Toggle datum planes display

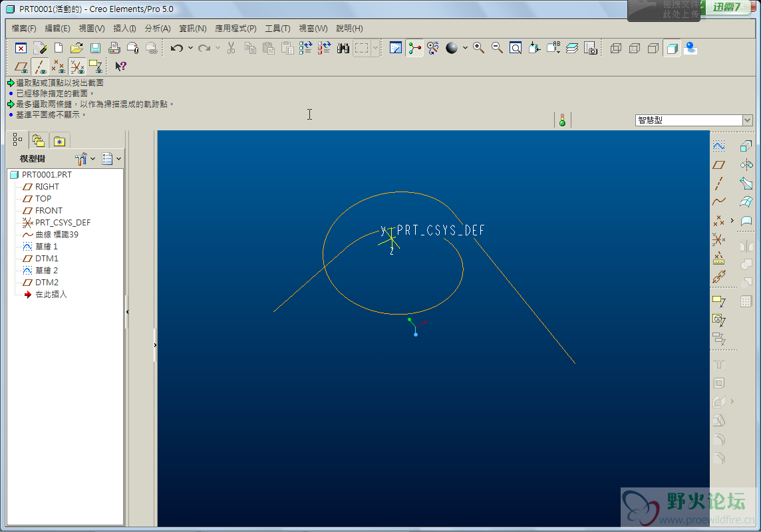pyautogui.click(x=21, y=66)
